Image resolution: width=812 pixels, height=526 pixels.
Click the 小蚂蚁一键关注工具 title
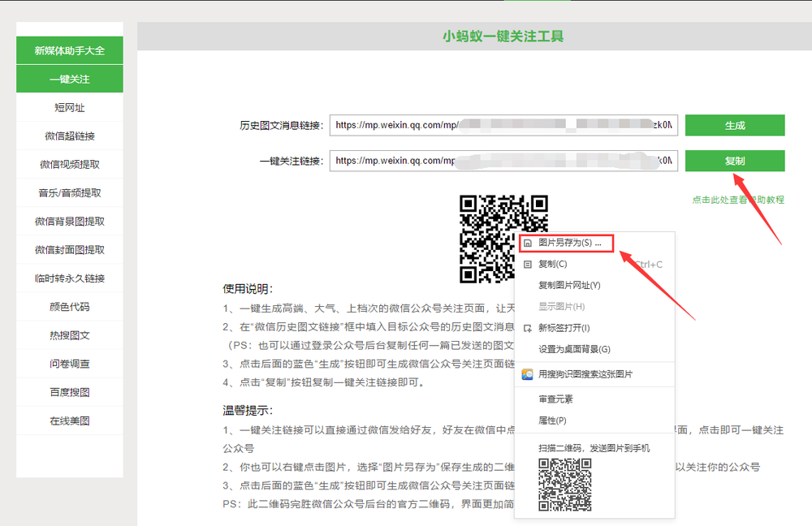coord(503,37)
